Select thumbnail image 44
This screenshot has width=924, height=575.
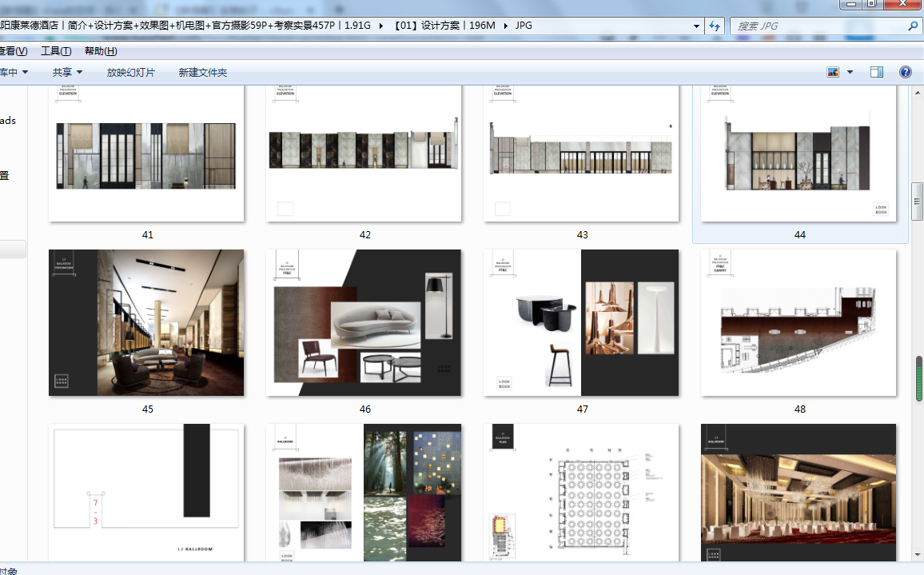pyautogui.click(x=799, y=154)
